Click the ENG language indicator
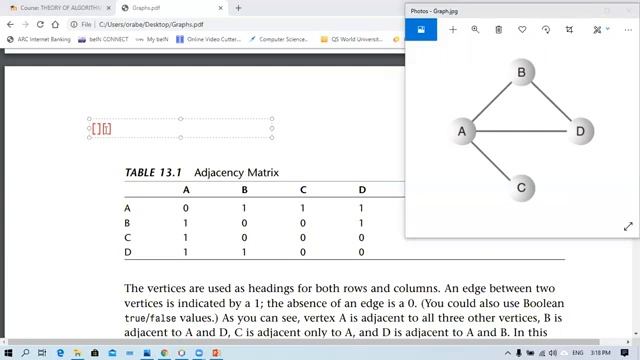Screen dimensions: 640x360 (578, 353)
